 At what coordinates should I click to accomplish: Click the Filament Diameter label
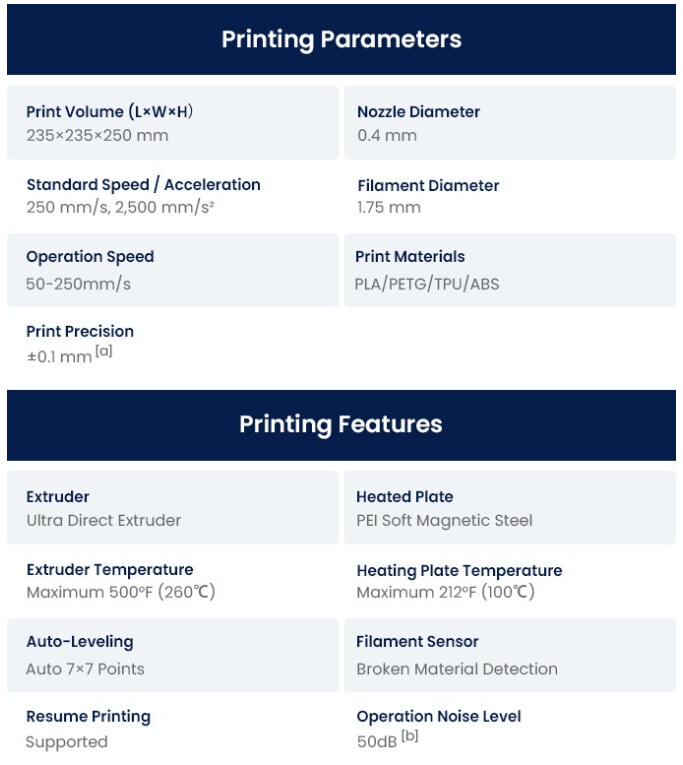point(428,185)
